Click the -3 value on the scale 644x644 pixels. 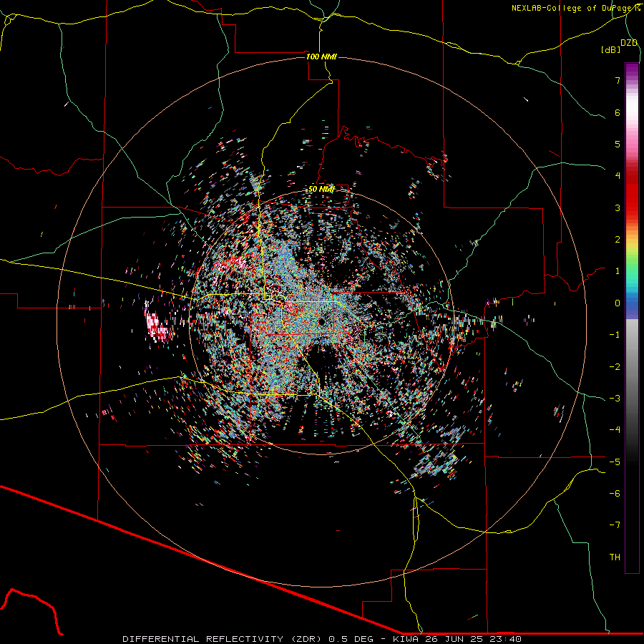pyautogui.click(x=615, y=399)
